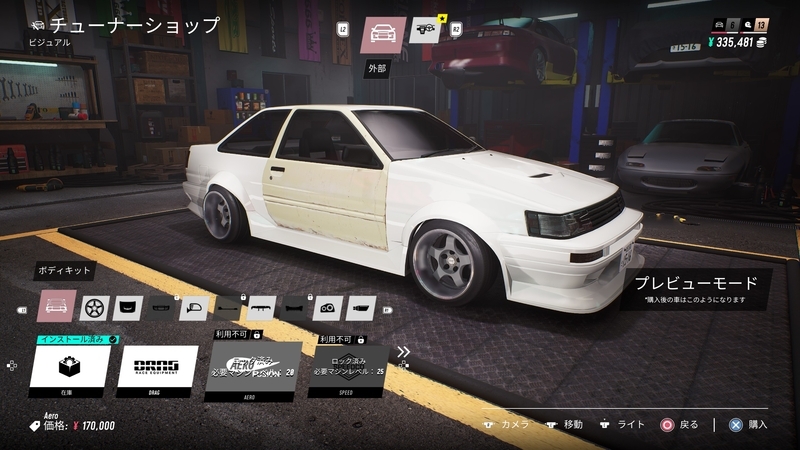
Task: Click the car level 6 indicator
Action: 726,24
